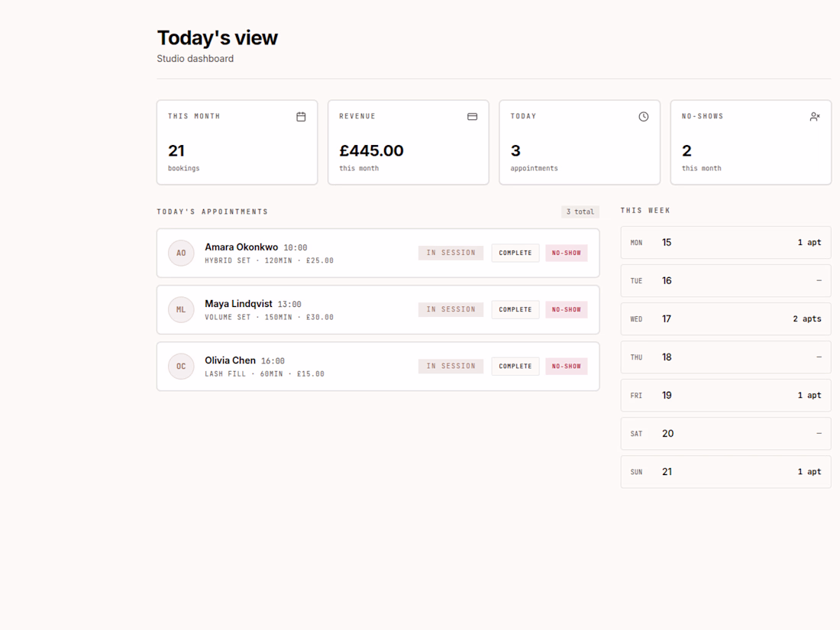Image resolution: width=840 pixels, height=630 pixels.
Task: Set Maya Lindqvist to In Session
Action: tap(451, 309)
